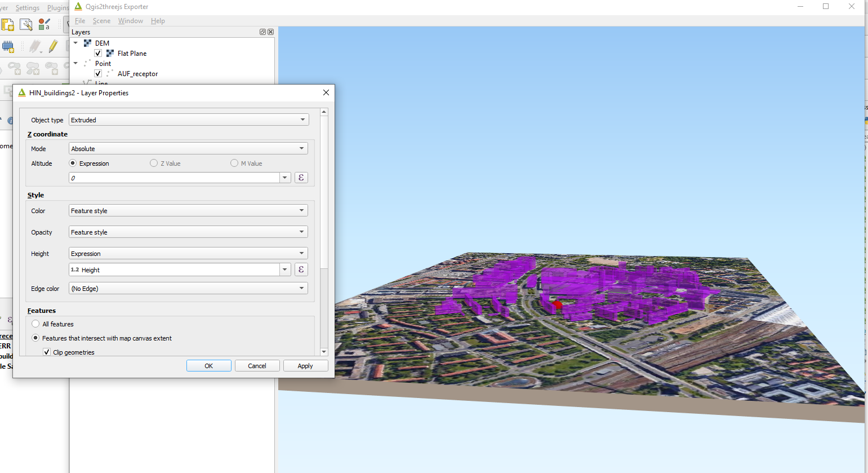Toggle the AUF_receptor layer checkbox
This screenshot has height=473, width=868.
[x=98, y=73]
